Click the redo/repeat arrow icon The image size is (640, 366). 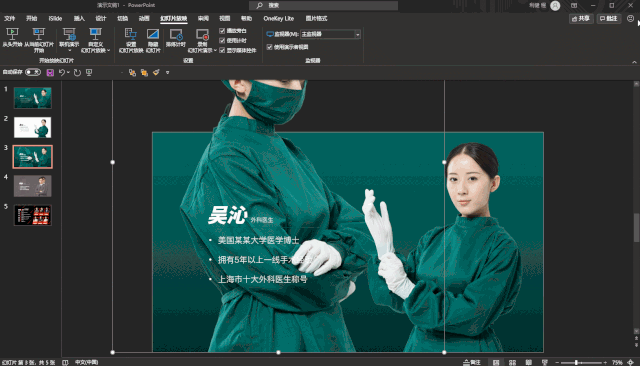click(x=77, y=73)
